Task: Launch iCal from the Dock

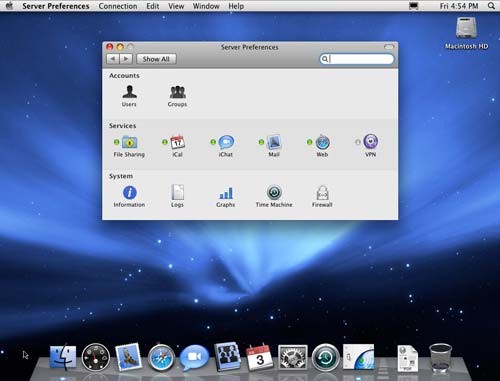Action: [x=260, y=357]
